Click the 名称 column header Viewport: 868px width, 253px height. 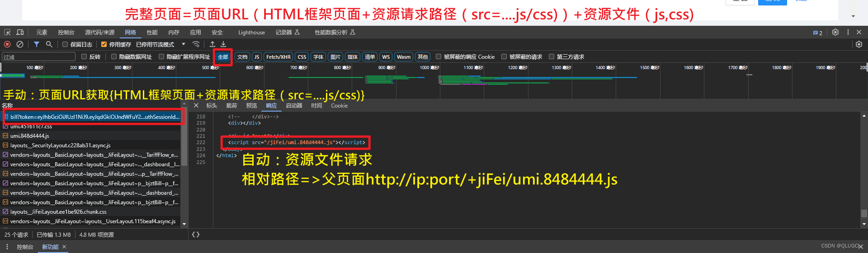pos(7,105)
